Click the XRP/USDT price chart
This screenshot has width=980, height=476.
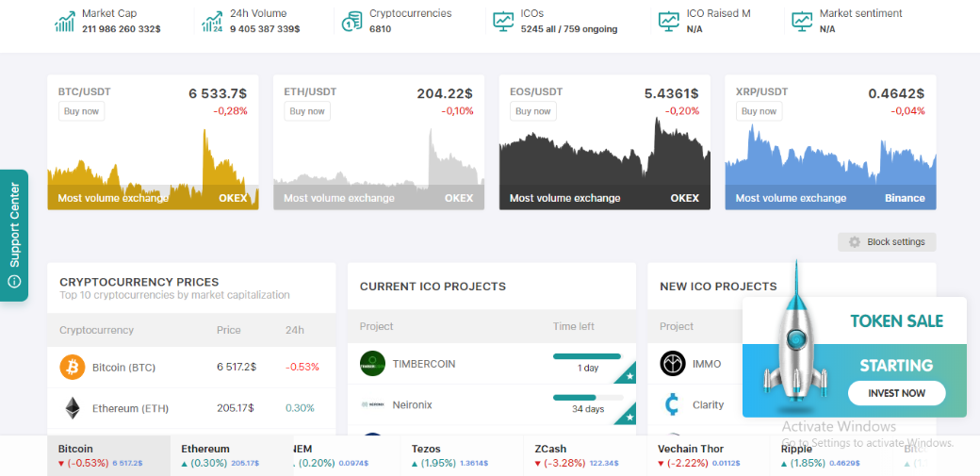[830, 167]
